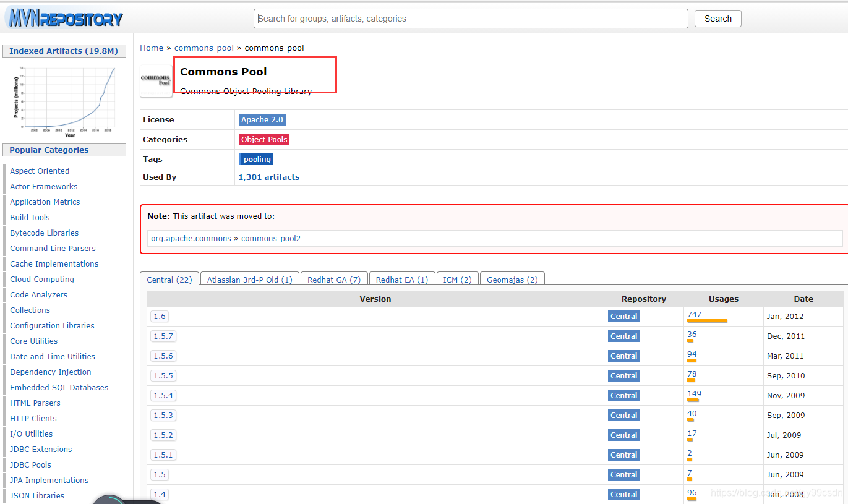Click the MVNRepository logo
Image resolution: width=848 pixels, height=504 pixels.
click(64, 18)
